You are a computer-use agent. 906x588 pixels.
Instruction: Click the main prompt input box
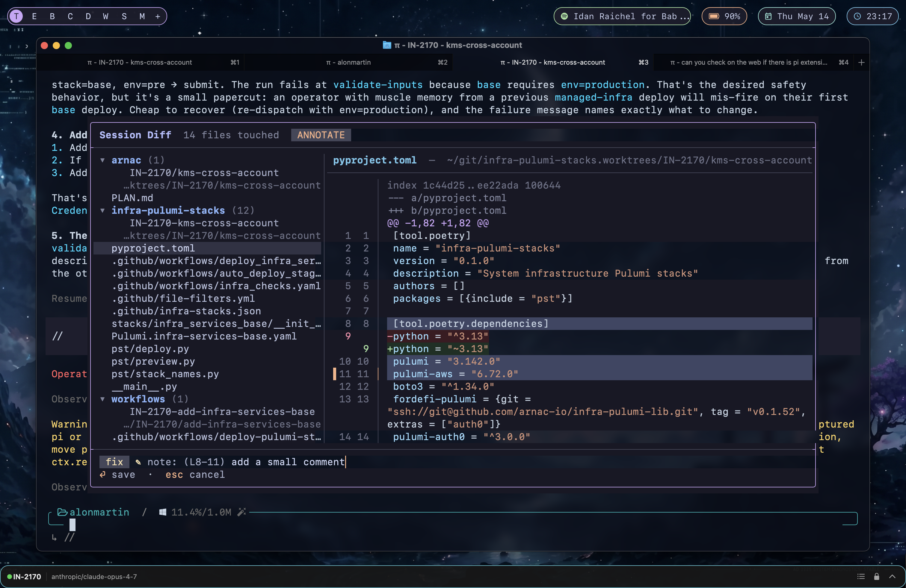click(453, 525)
